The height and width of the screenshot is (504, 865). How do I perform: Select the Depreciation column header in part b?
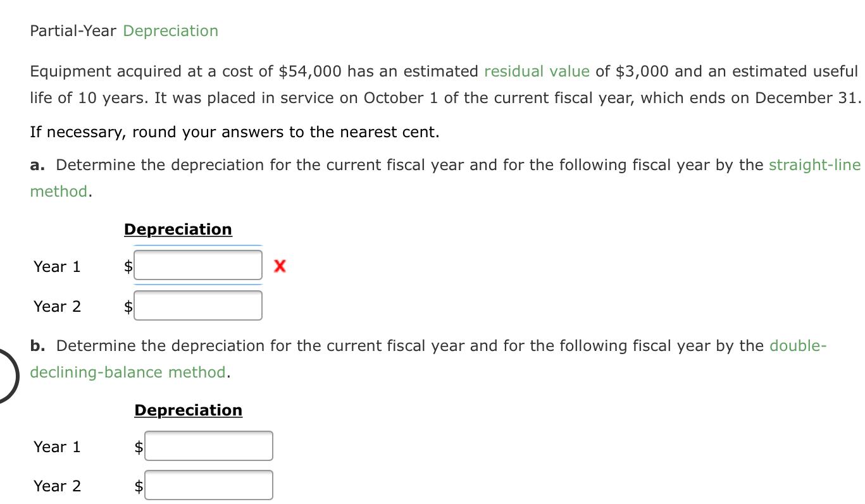point(187,410)
